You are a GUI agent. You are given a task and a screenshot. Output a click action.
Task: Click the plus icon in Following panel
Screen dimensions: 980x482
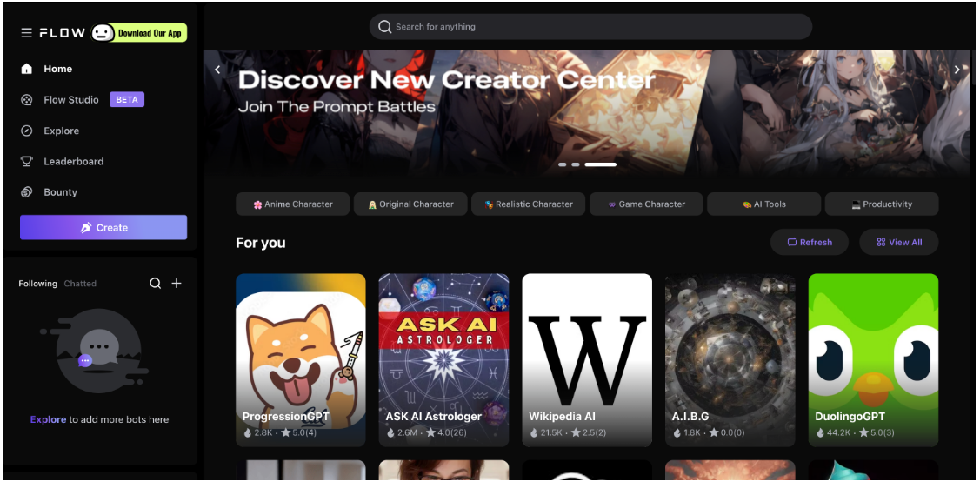(177, 284)
